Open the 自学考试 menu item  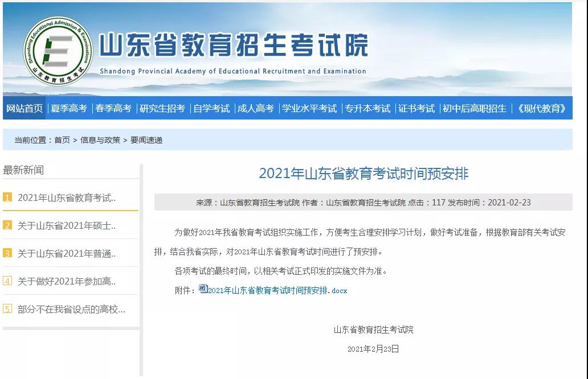211,108
